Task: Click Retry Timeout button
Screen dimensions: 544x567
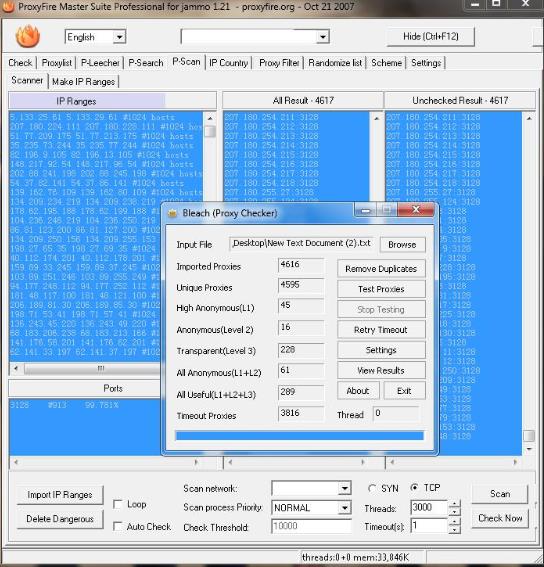Action: tap(381, 330)
